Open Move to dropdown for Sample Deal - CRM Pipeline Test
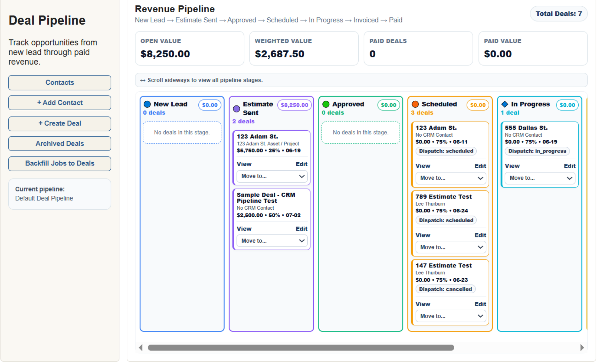This screenshot has height=364, width=599. click(x=272, y=241)
